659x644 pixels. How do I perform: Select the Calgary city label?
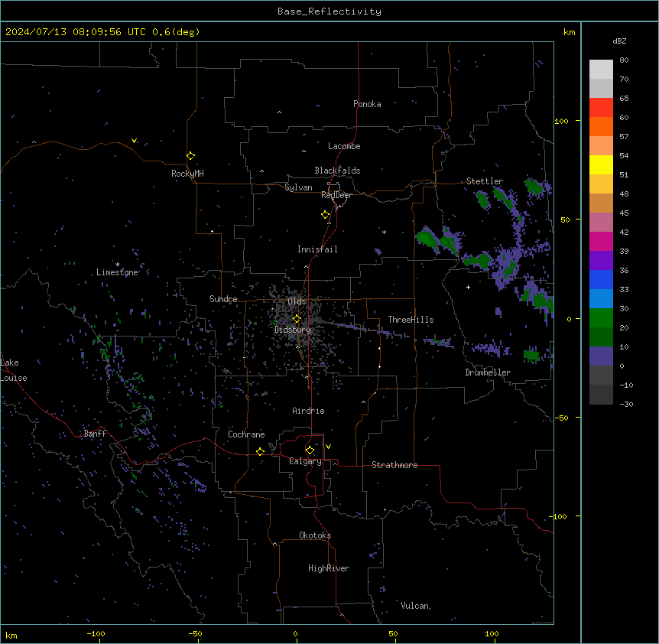click(x=306, y=461)
